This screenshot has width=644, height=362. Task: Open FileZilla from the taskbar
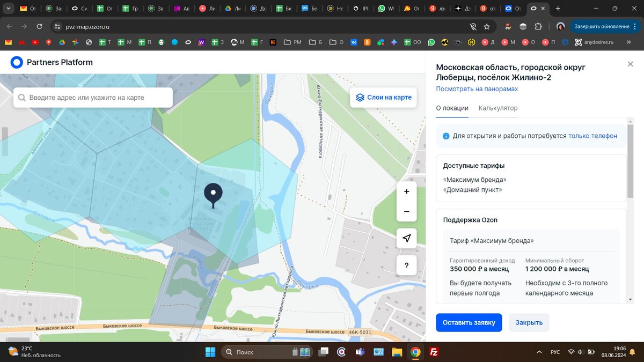click(x=434, y=352)
